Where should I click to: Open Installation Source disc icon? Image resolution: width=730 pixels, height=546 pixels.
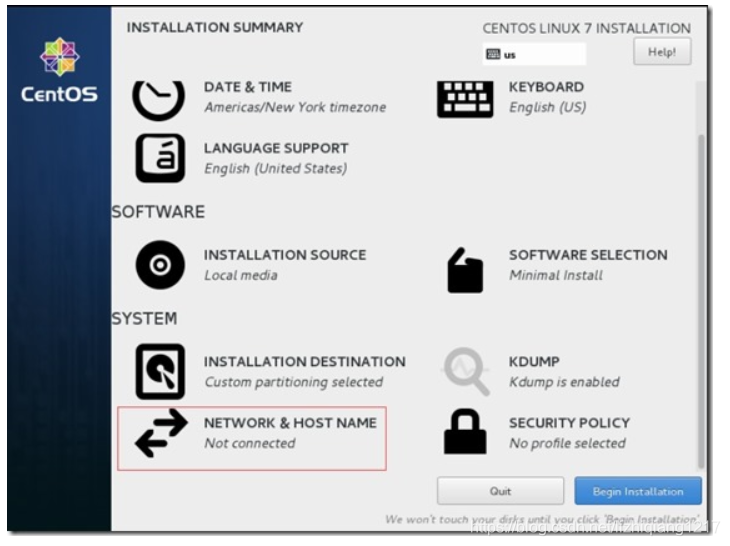[x=160, y=265]
